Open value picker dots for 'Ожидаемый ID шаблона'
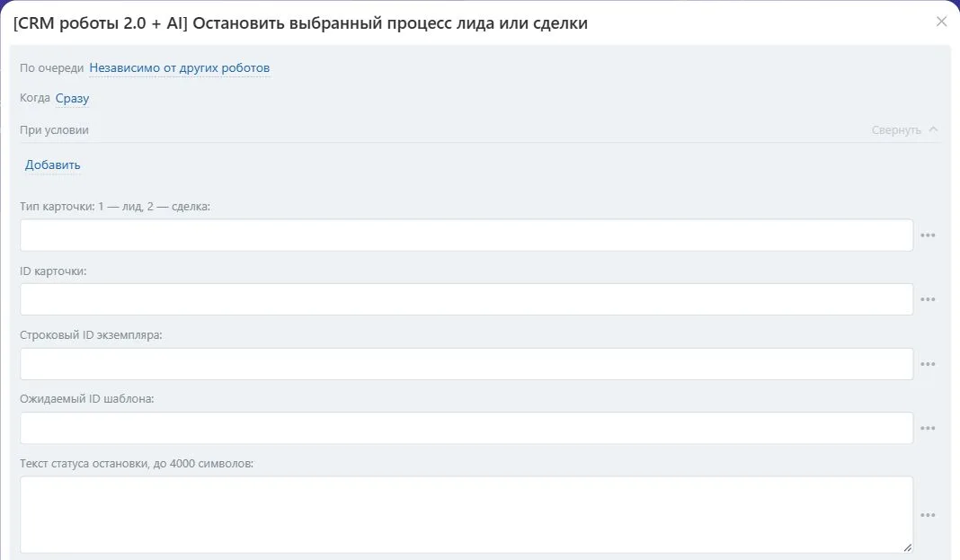This screenshot has width=960, height=560. 928,429
